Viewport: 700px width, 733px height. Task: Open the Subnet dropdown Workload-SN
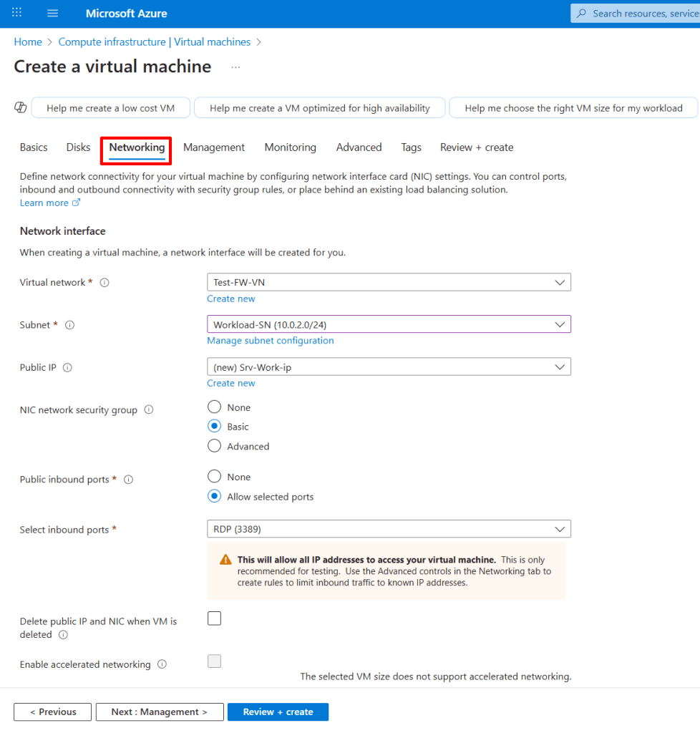tap(389, 324)
